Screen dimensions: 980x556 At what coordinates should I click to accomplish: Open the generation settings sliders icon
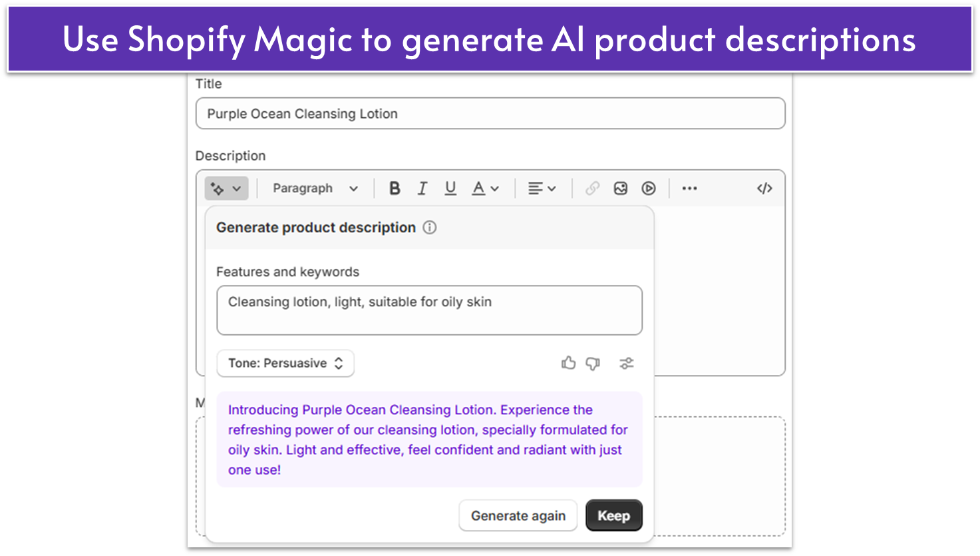coord(627,363)
